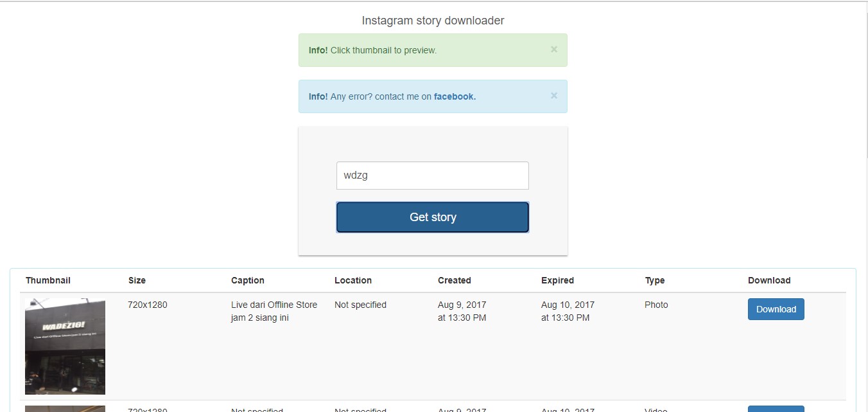Image resolution: width=868 pixels, height=412 pixels.
Task: Select the Caption column header
Action: point(248,280)
